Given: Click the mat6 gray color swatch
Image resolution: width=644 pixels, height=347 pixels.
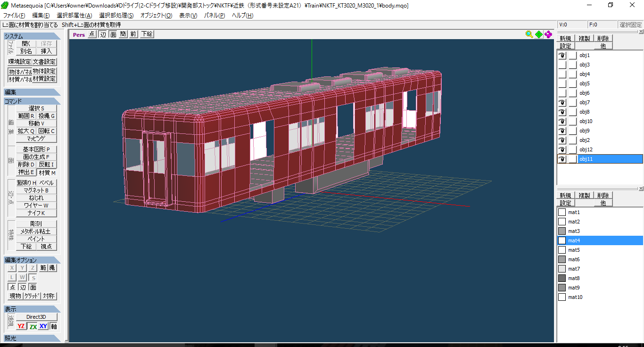Looking at the screenshot, I should click(x=562, y=259).
